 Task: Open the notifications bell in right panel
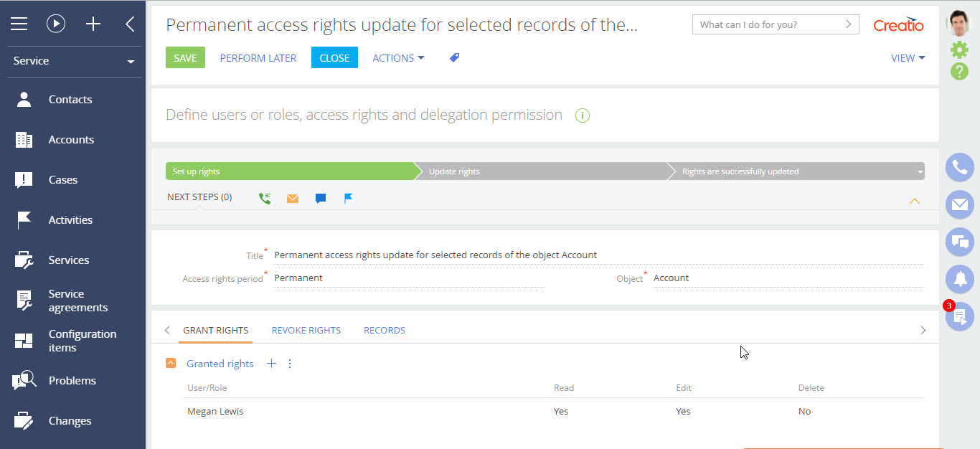(x=959, y=278)
